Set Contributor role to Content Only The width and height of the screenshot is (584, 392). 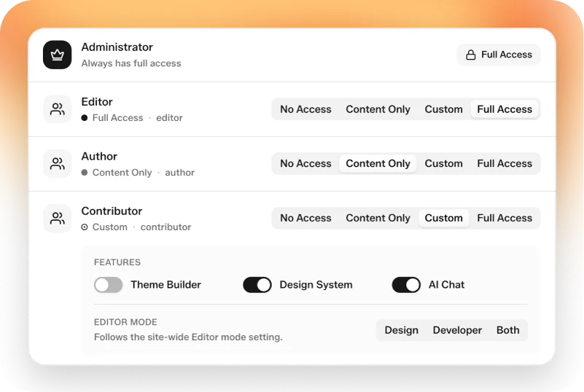[x=378, y=218]
